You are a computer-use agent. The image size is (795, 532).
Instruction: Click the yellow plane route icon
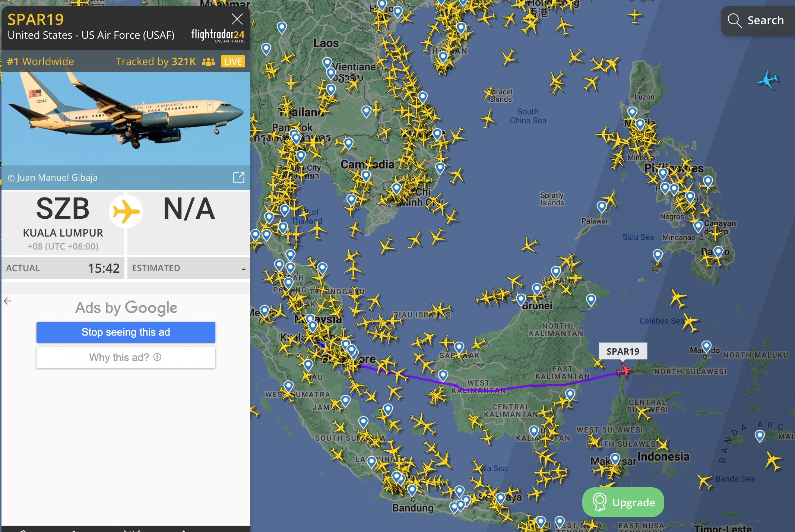126,211
